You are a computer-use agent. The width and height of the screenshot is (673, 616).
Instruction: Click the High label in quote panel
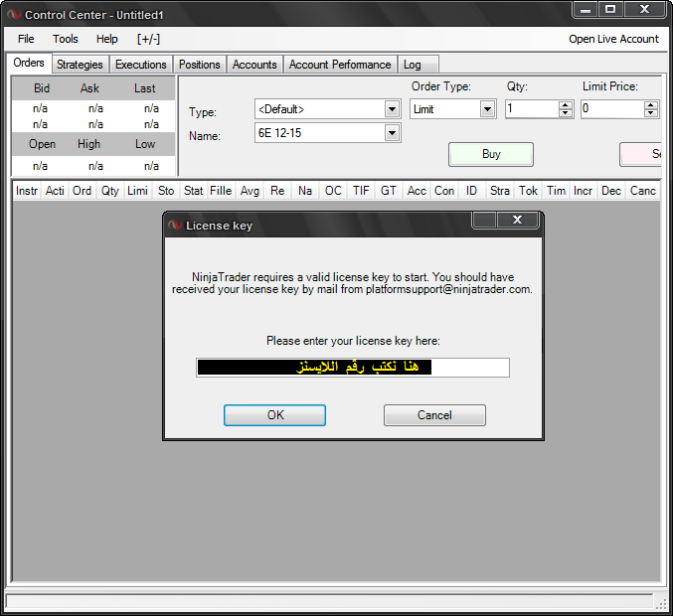click(x=88, y=144)
